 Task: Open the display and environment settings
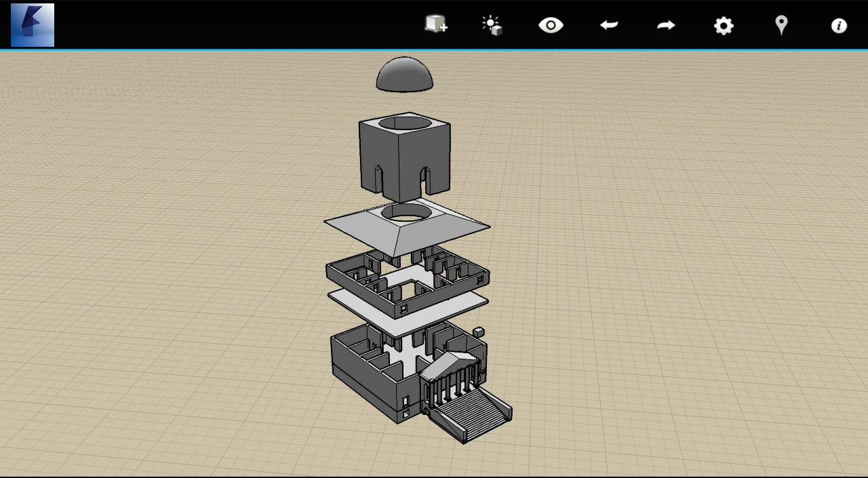[x=492, y=25]
